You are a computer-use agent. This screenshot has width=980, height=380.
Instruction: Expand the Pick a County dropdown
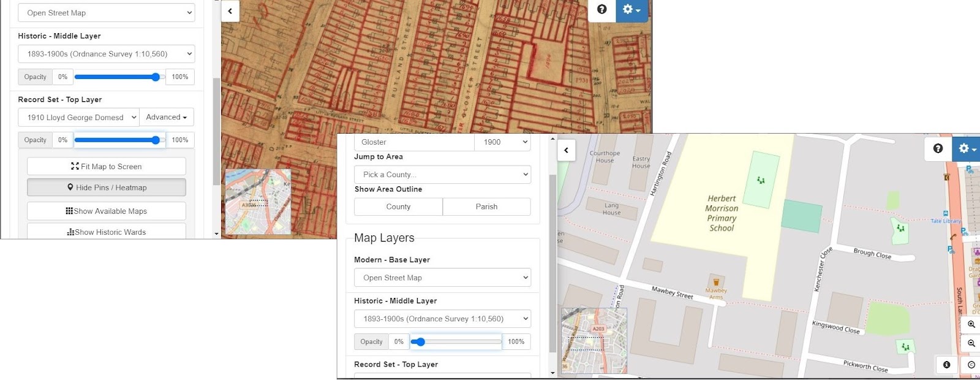[x=442, y=175]
